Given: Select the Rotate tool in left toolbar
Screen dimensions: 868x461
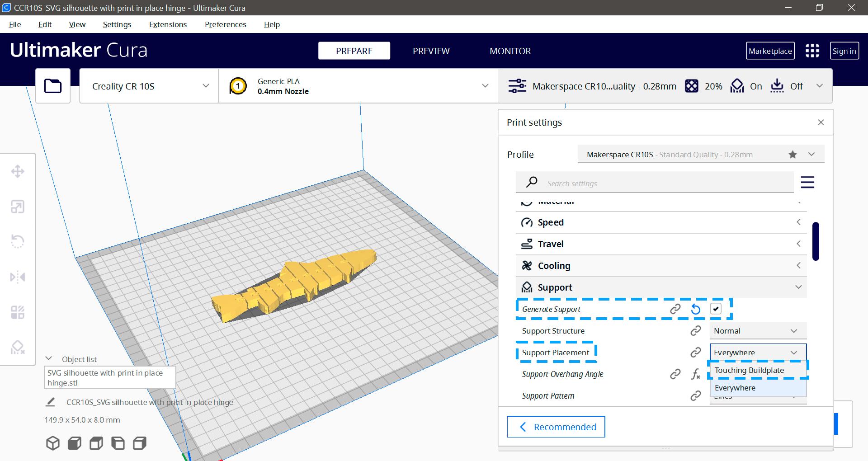Looking at the screenshot, I should 18,241.
